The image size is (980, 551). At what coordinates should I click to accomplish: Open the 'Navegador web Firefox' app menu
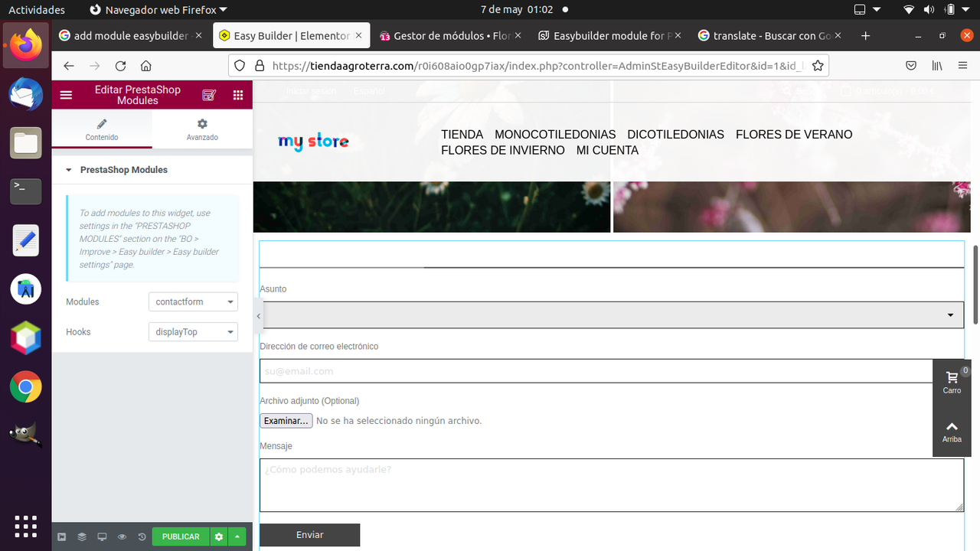tap(158, 10)
